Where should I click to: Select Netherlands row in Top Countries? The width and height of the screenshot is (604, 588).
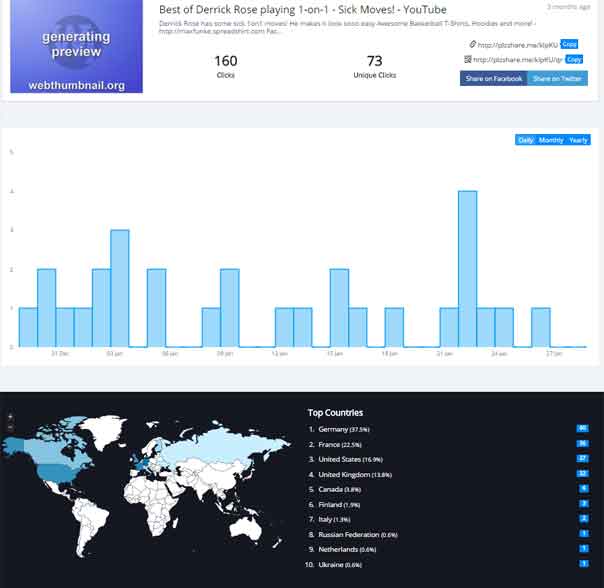[342, 549]
